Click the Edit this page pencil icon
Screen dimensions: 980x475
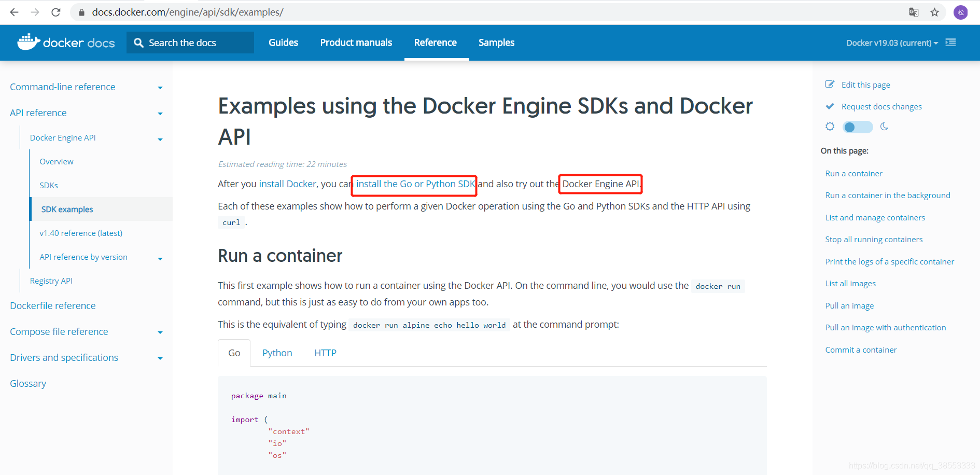click(830, 84)
